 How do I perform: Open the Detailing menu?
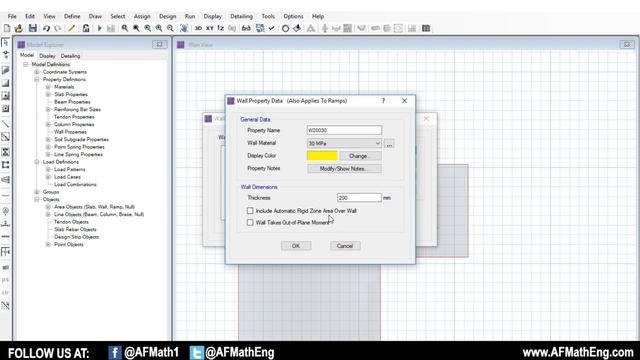point(241,16)
